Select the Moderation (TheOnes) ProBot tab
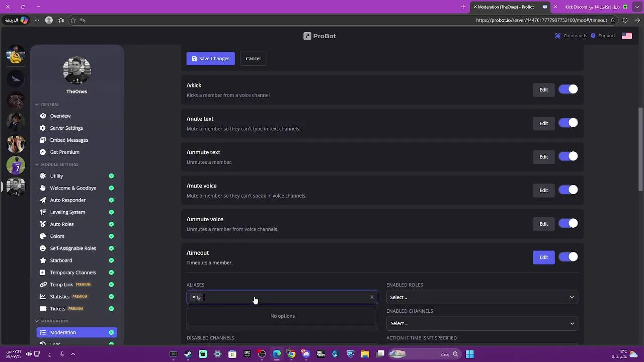Viewport: 644px width, 362px height. (511, 7)
